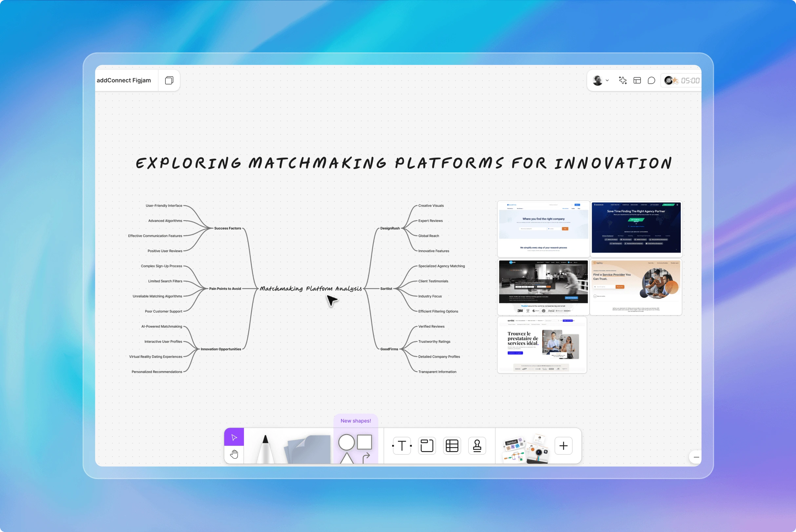Insert a table using the table tool
Viewport: 796px width, 532px height.
tap(452, 446)
